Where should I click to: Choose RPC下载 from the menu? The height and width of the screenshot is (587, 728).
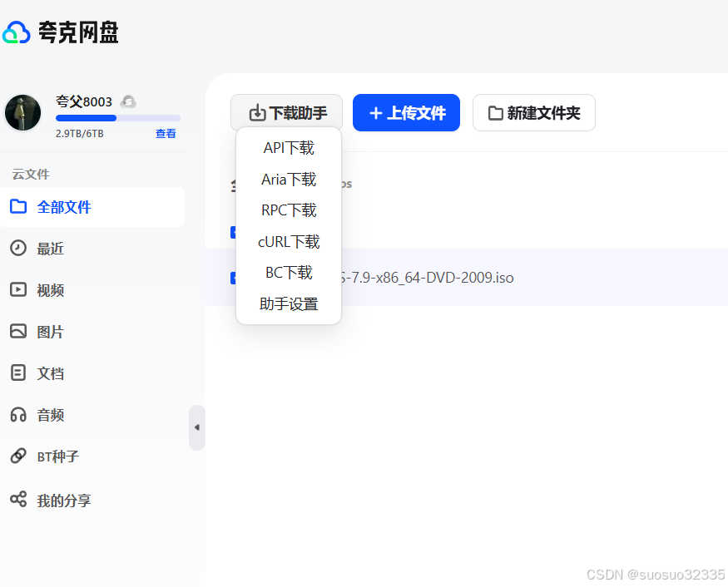click(289, 210)
